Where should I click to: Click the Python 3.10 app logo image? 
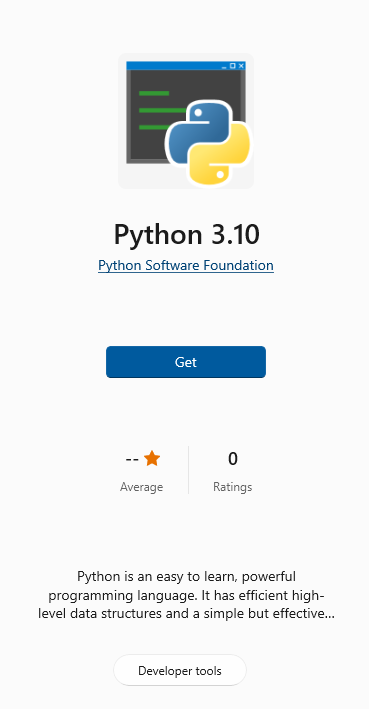[186, 121]
